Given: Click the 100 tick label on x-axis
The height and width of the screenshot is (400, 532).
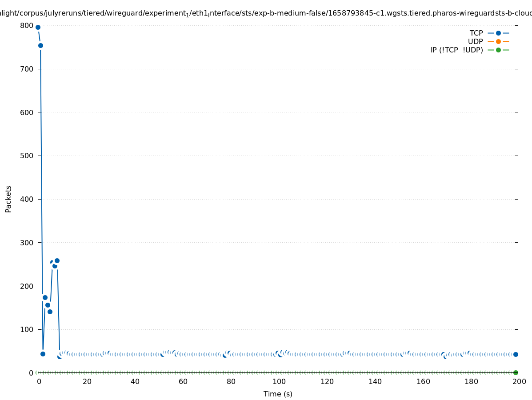Looking at the screenshot, I should click(279, 382).
